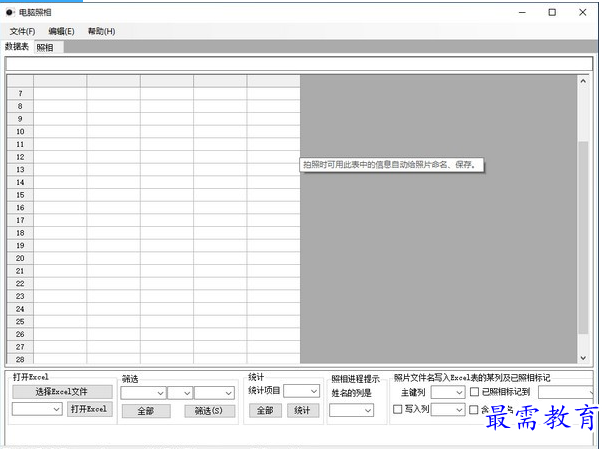
Task: Select row header 15 in the data table
Action: 20,195
